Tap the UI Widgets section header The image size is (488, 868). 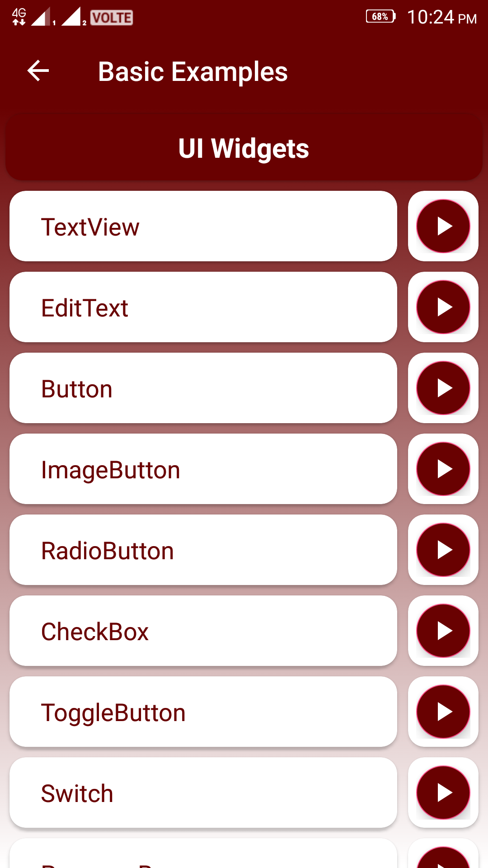244,148
